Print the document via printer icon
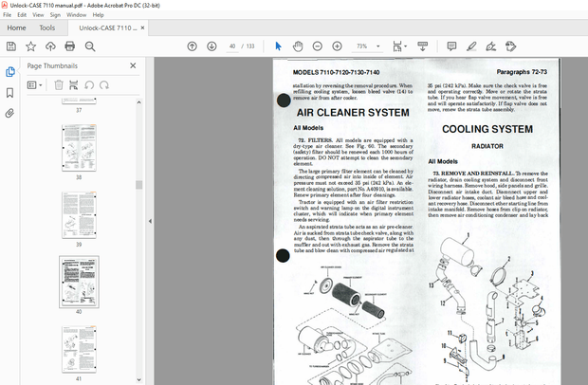 pyautogui.click(x=70, y=46)
